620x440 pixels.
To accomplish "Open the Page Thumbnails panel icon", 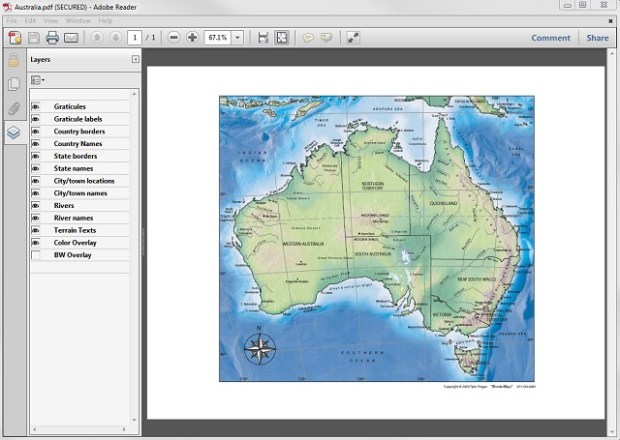I will (14, 84).
